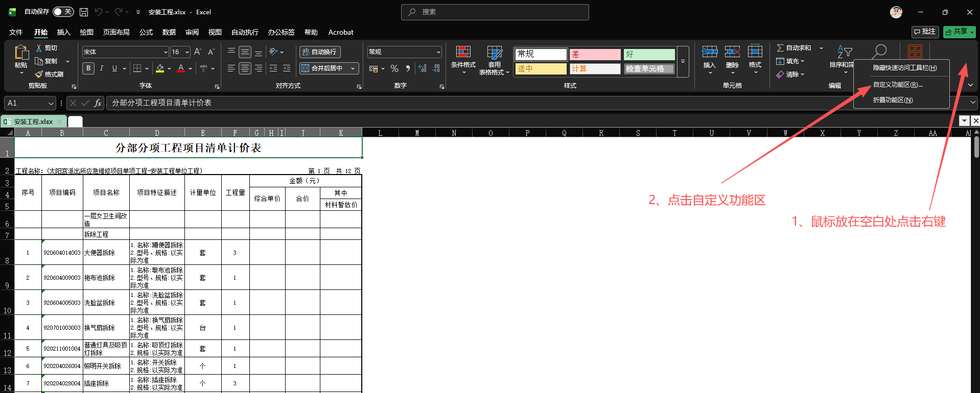The width and height of the screenshot is (980, 393).
Task: Click the 共享 share button
Action: 960,32
